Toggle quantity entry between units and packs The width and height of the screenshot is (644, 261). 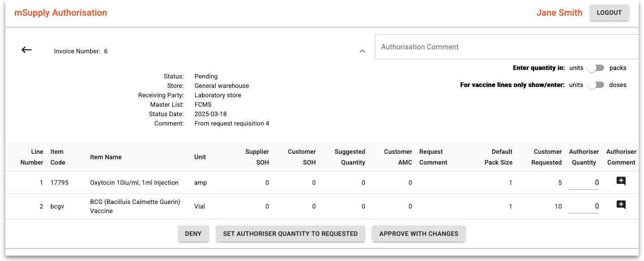596,68
